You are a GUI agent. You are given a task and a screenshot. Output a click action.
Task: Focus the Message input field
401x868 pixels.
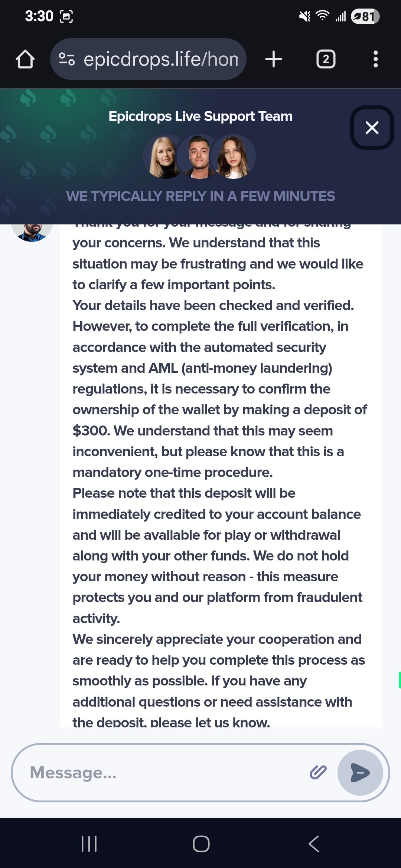(163, 773)
